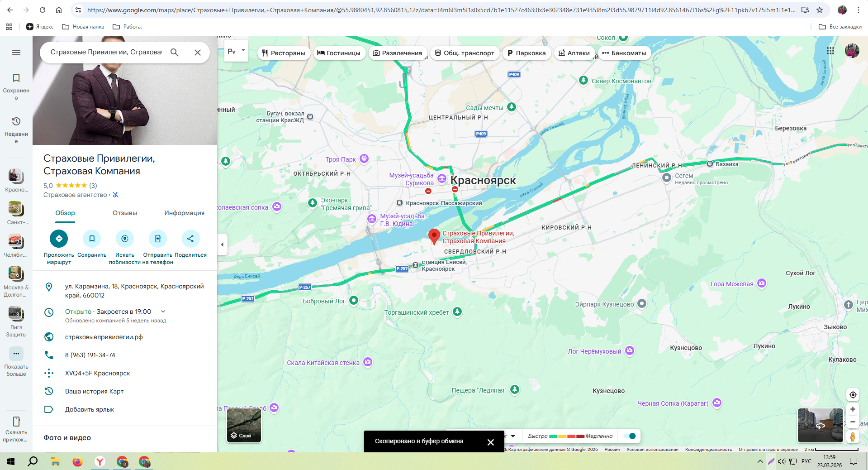
Task: Click the Троя Парк map marker
Action: [x=364, y=158]
